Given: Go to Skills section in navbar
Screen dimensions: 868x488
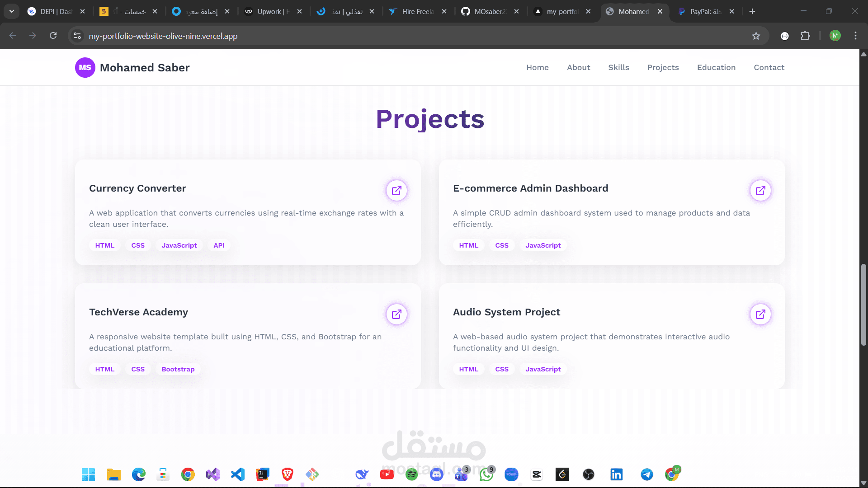Looking at the screenshot, I should click(x=618, y=67).
